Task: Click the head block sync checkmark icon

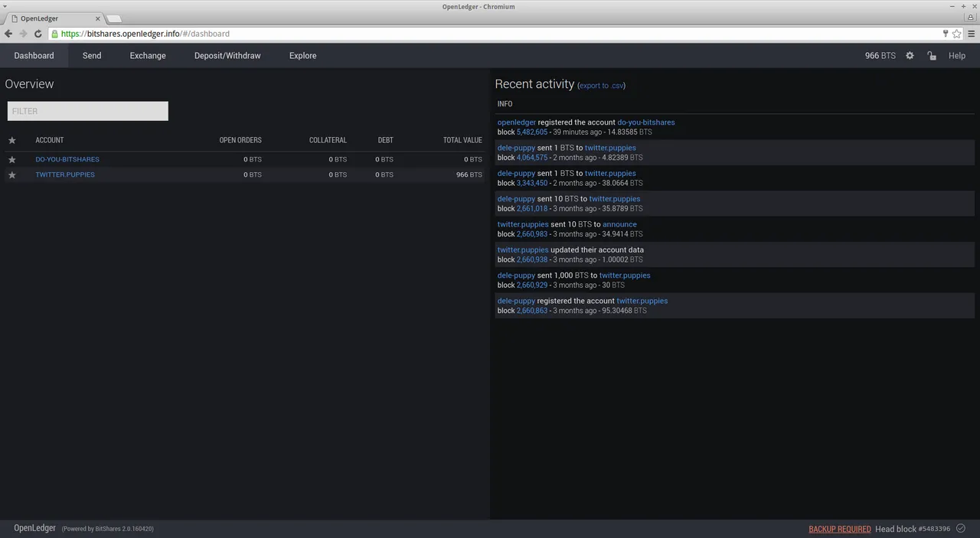Action: (x=960, y=528)
